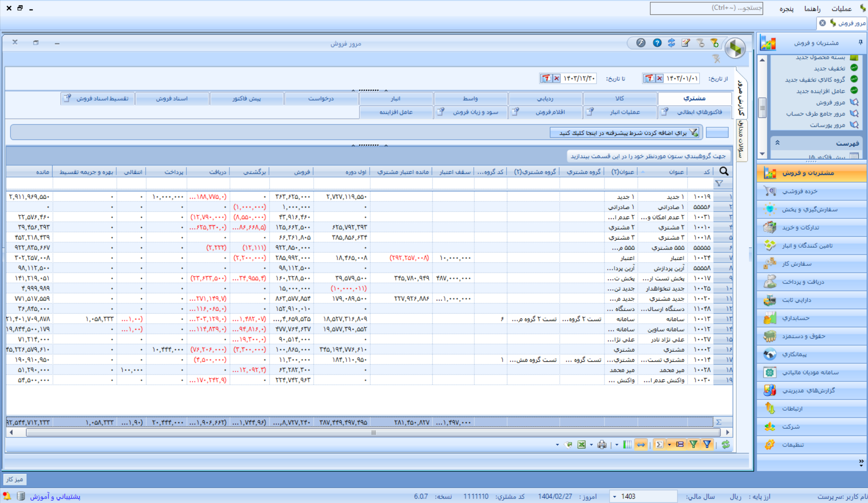Focus the جستجو search field at top
The image size is (868, 503).
tap(706, 8)
